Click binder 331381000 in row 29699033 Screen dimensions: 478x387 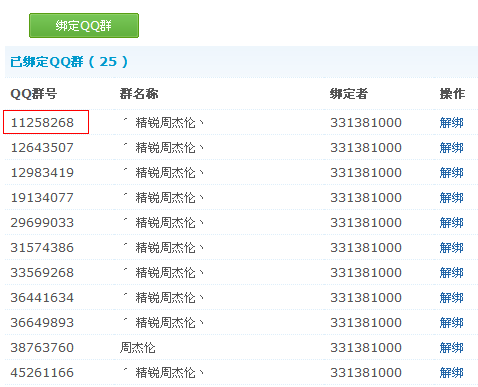pyautogui.click(x=366, y=223)
